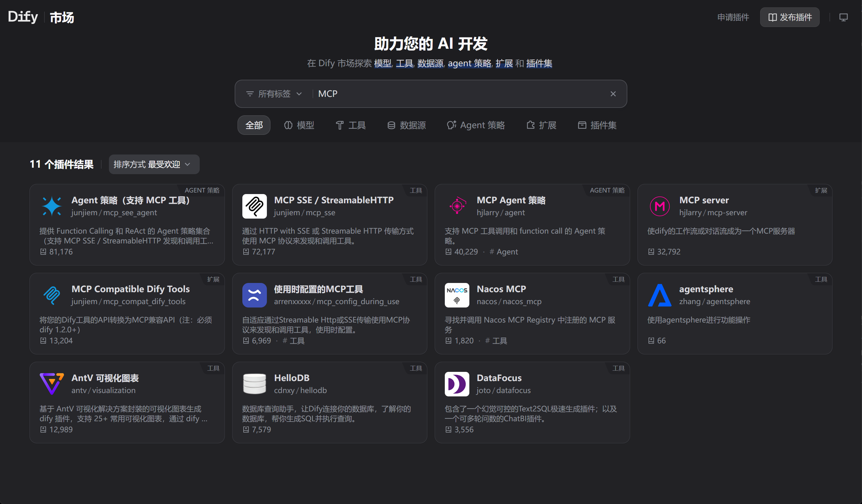
Task: Click the DataFocus plugin icon
Action: tap(457, 384)
